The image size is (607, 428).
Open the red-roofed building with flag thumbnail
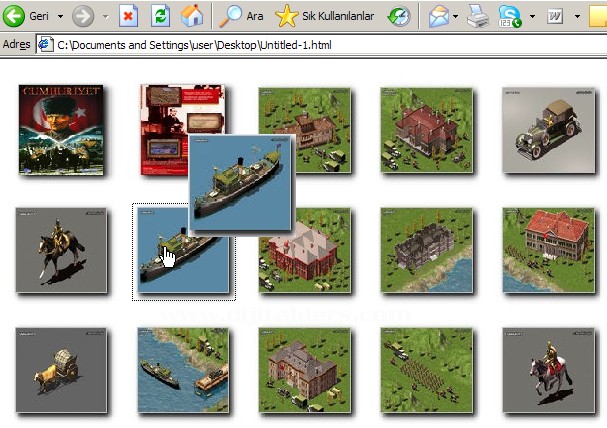549,250
